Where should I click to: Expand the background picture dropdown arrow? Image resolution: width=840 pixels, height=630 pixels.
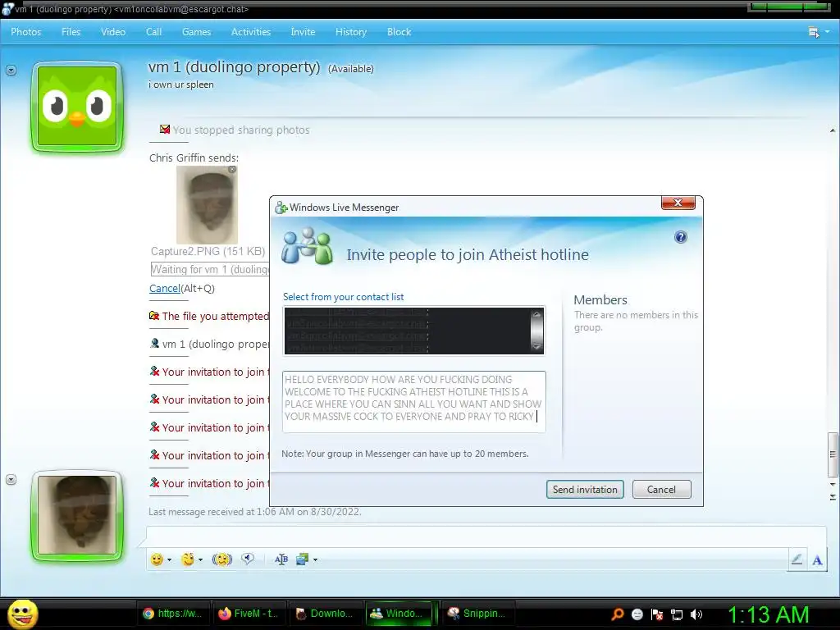point(315,559)
